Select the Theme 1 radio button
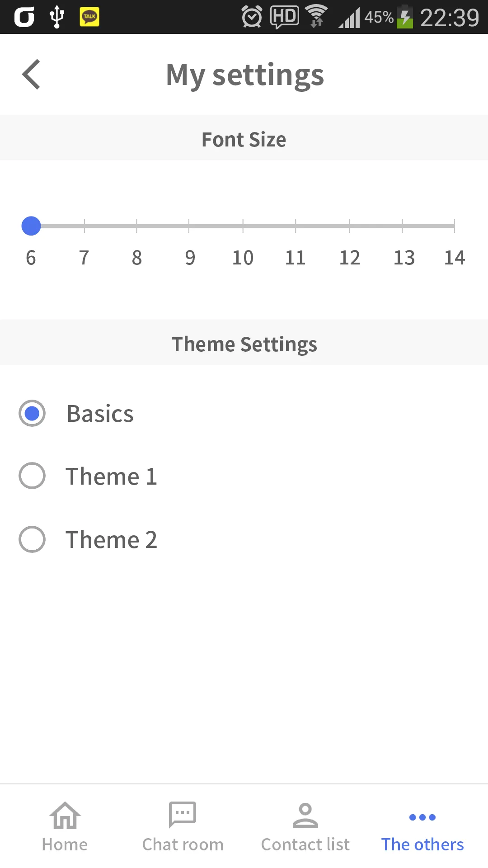The height and width of the screenshot is (868, 488). 32,476
